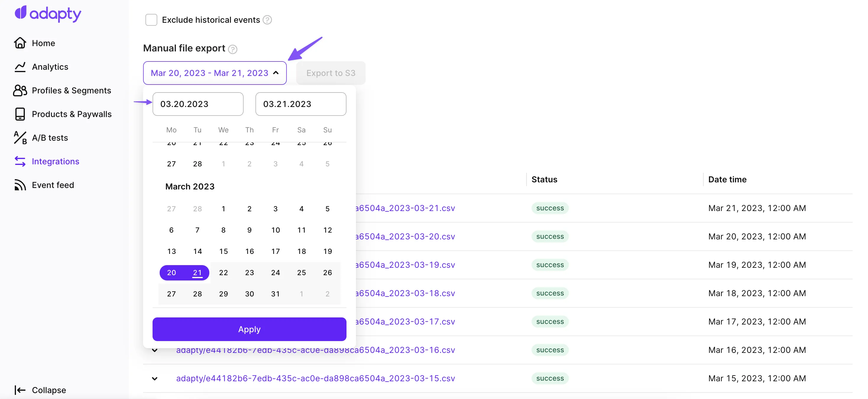The height and width of the screenshot is (399, 868).
Task: Click the Products & Paywalls phone icon
Action: pyautogui.click(x=20, y=114)
